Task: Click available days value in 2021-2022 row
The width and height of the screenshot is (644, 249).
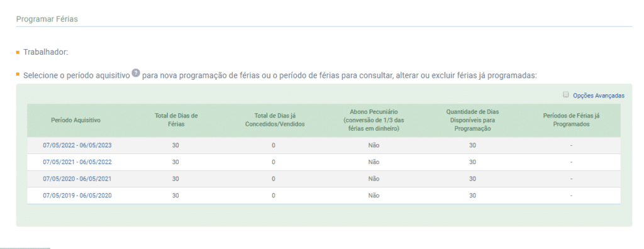Action: tap(472, 162)
